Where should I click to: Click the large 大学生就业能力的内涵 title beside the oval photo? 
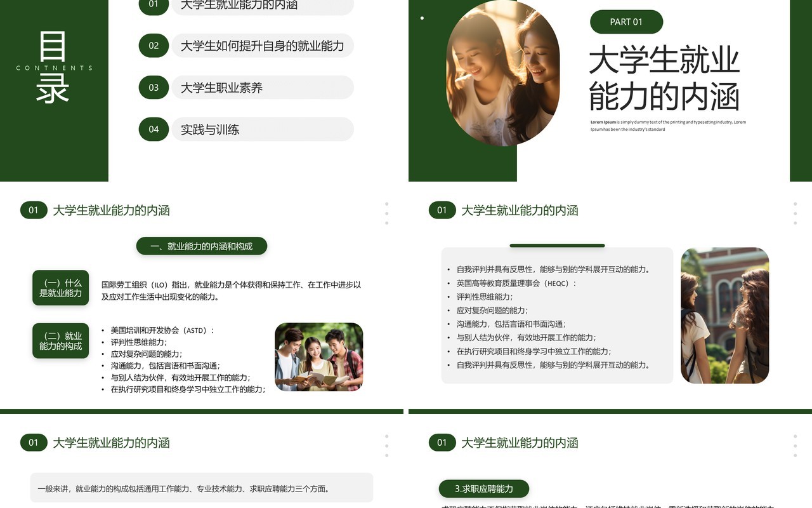point(664,79)
